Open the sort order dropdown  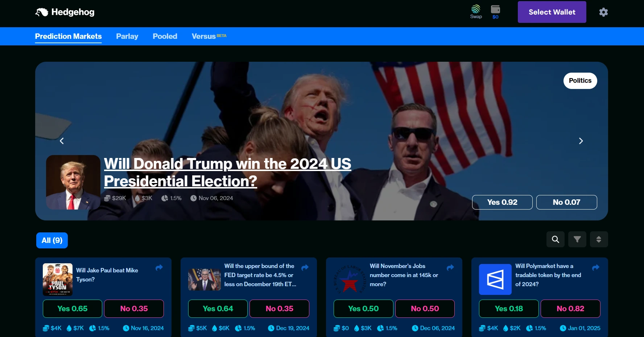(599, 239)
